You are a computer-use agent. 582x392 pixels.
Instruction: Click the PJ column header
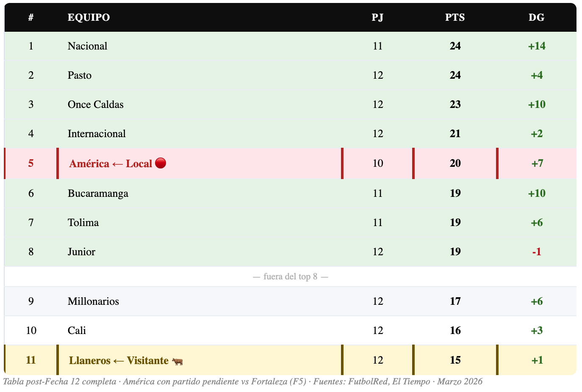377,17
